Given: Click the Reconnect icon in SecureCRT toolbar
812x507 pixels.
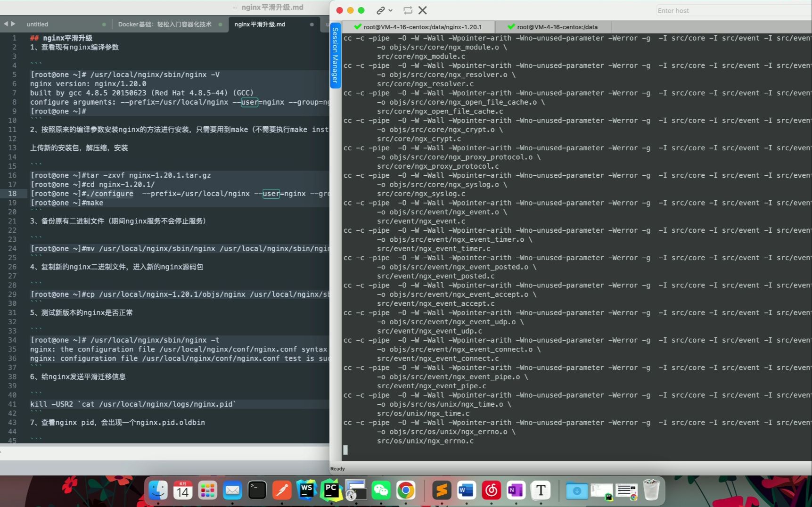Looking at the screenshot, I should pyautogui.click(x=408, y=10).
